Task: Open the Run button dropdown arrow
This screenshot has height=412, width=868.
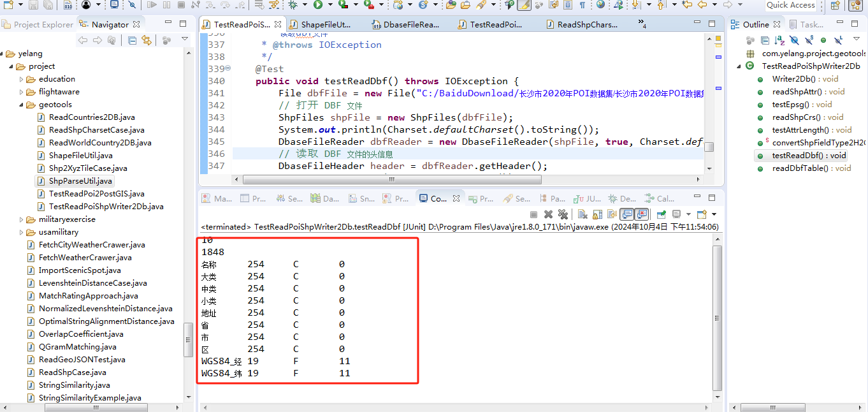Action: coord(330,4)
